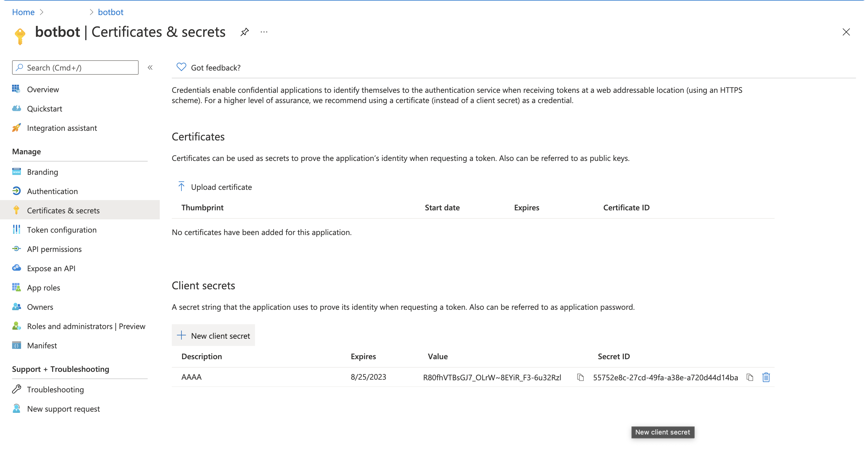Click the API permissions icon
Viewport: 868px width, 452px height.
(16, 249)
